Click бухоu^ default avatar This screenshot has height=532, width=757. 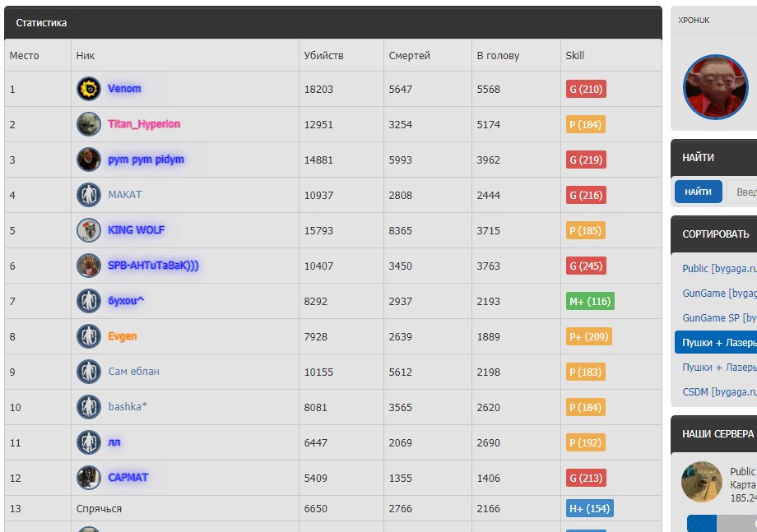tap(88, 301)
